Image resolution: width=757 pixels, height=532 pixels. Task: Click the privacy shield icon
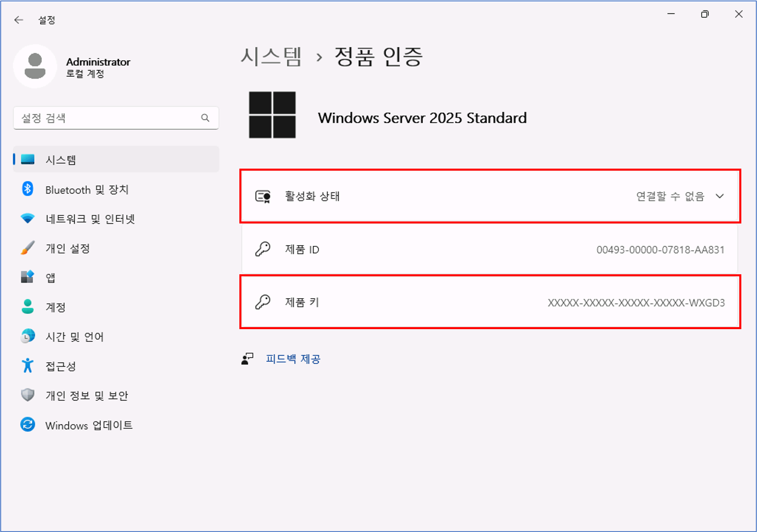pyautogui.click(x=28, y=395)
